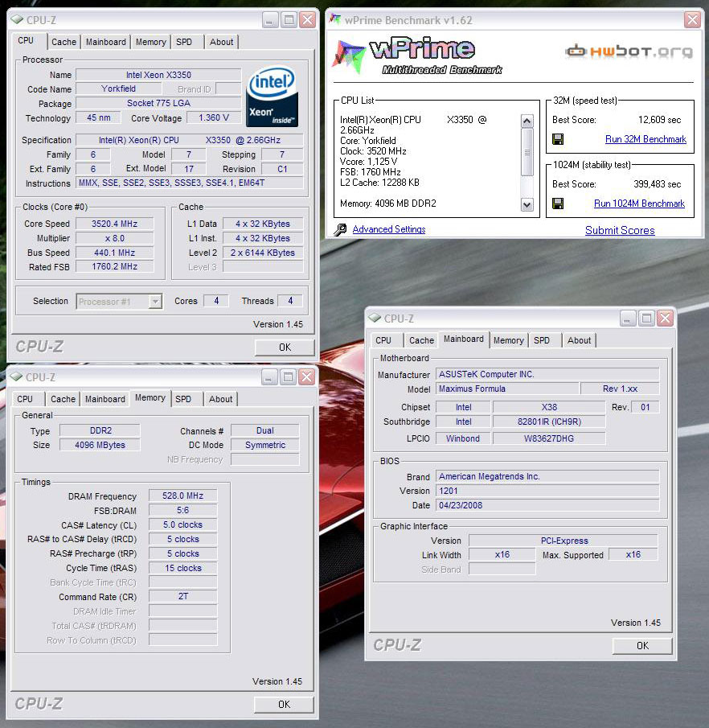
Task: Open SPD tab in Mainboard CPU-Z window
Action: (542, 340)
